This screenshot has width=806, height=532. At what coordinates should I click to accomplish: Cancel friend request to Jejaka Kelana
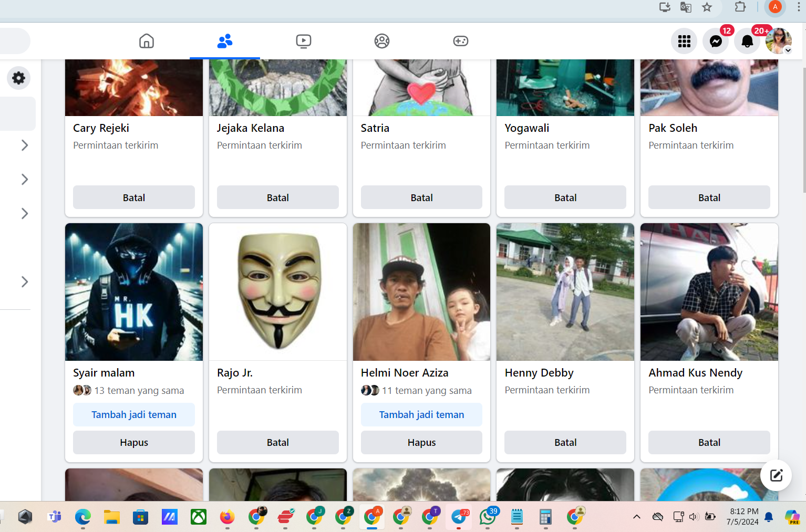278,197
